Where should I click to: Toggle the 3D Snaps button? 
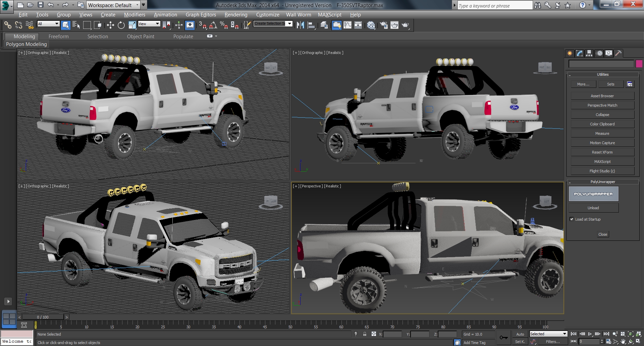[202, 25]
